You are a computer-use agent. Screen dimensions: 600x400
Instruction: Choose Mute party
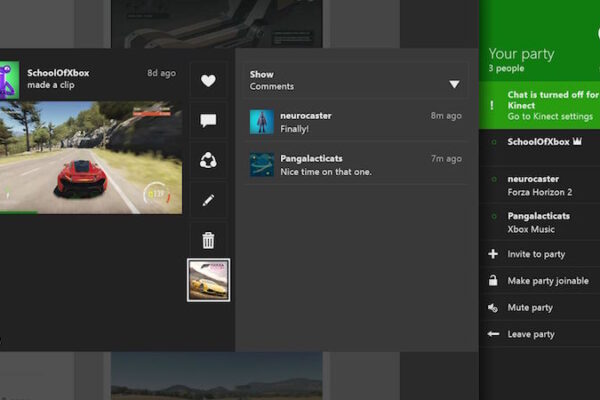pyautogui.click(x=540, y=307)
